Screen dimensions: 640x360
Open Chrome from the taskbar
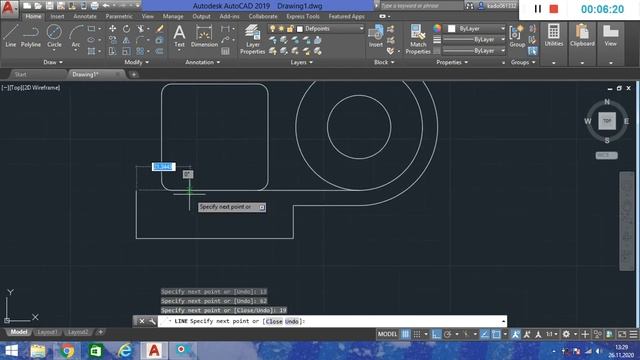tap(67, 351)
